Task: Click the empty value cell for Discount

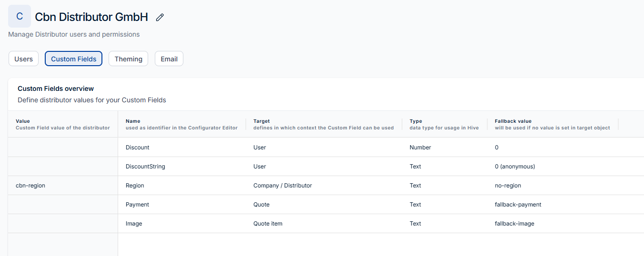Action: (63, 148)
